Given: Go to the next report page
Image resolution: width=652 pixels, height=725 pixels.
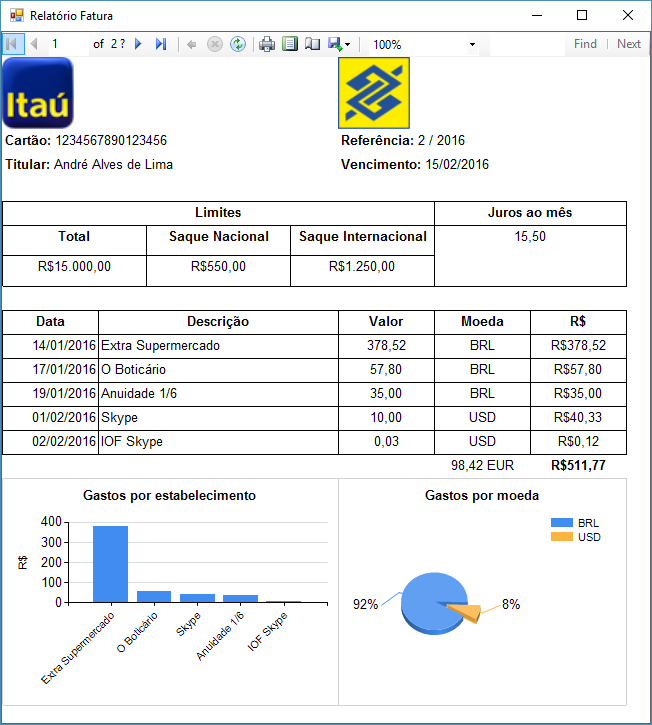Looking at the screenshot, I should pos(139,44).
